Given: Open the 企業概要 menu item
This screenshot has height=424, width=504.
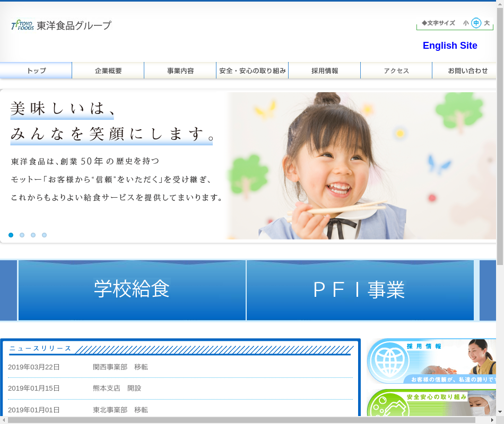Looking at the screenshot, I should point(108,70).
